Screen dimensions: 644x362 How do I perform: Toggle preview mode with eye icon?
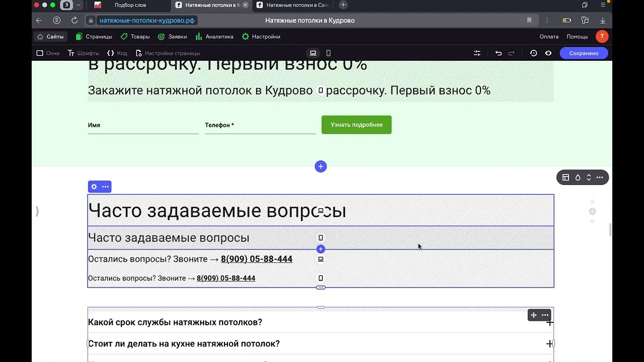(x=548, y=53)
